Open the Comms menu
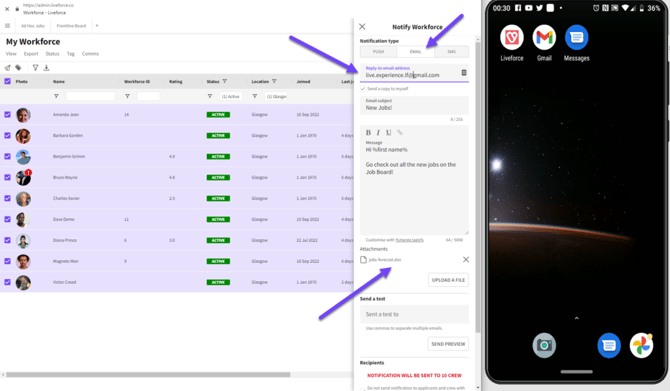The height and width of the screenshot is (391, 670). (x=90, y=54)
